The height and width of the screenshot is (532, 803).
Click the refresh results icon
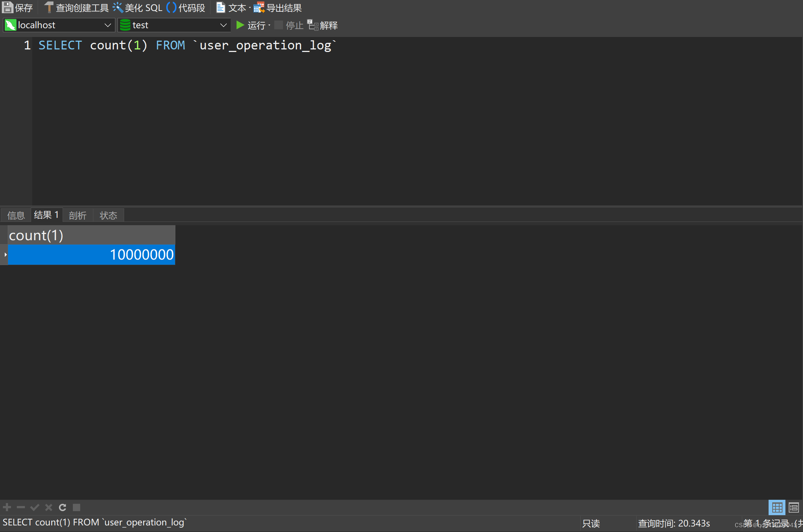click(63, 507)
